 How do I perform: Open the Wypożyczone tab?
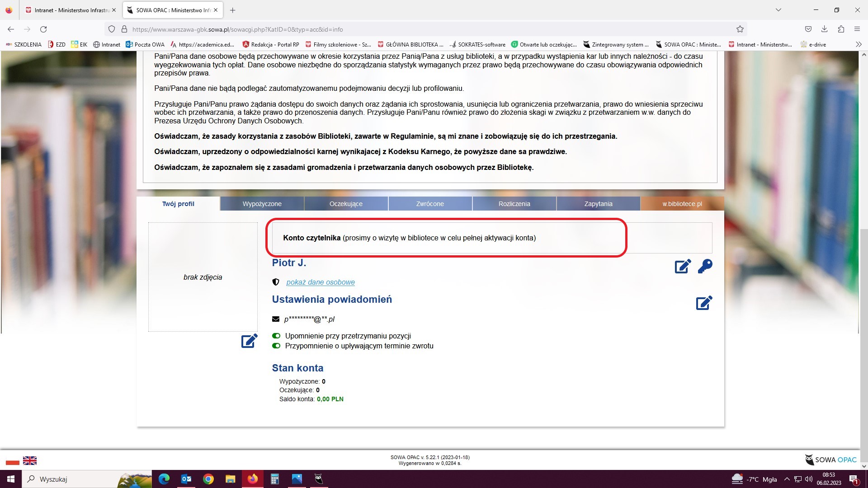(262, 204)
